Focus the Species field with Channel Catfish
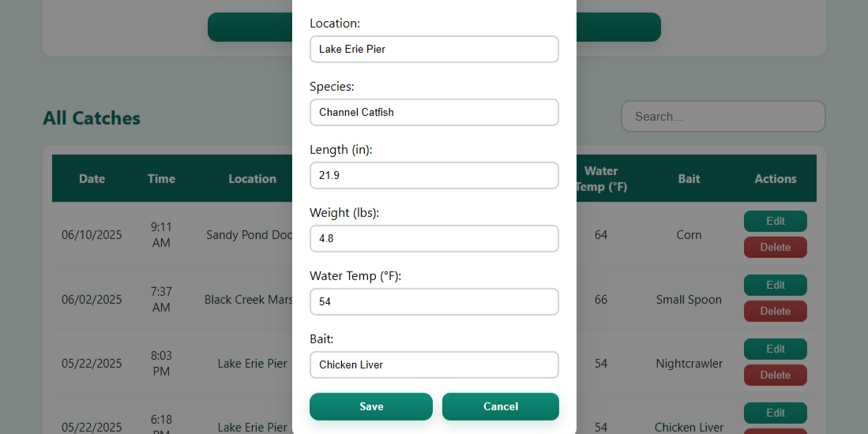Viewport: 868px width, 434px height. click(x=434, y=112)
